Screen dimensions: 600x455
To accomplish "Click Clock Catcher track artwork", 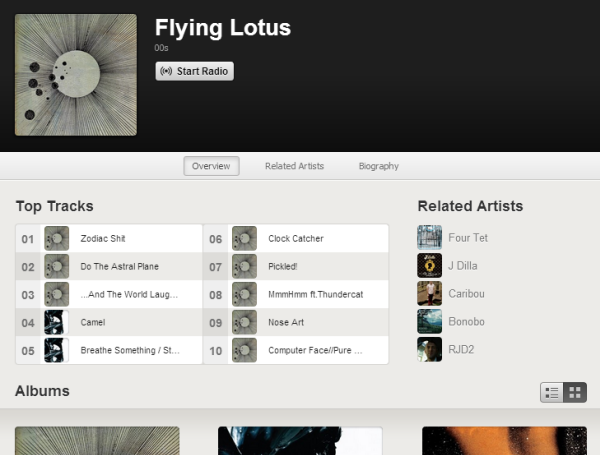I will pyautogui.click(x=244, y=239).
